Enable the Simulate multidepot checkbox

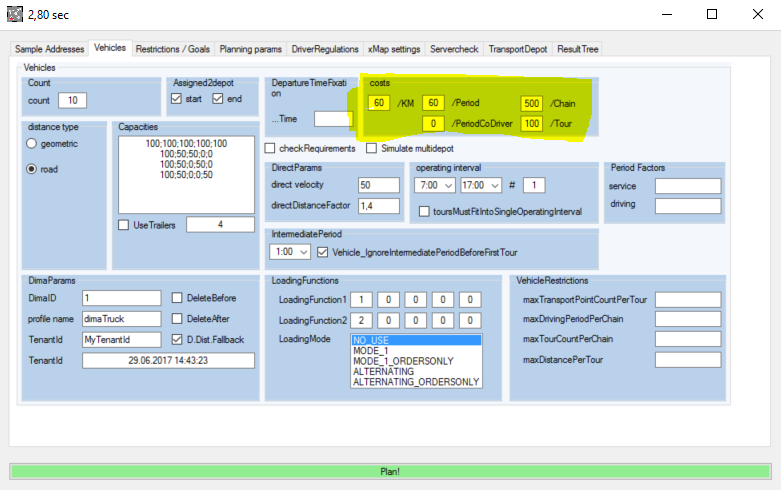372,148
